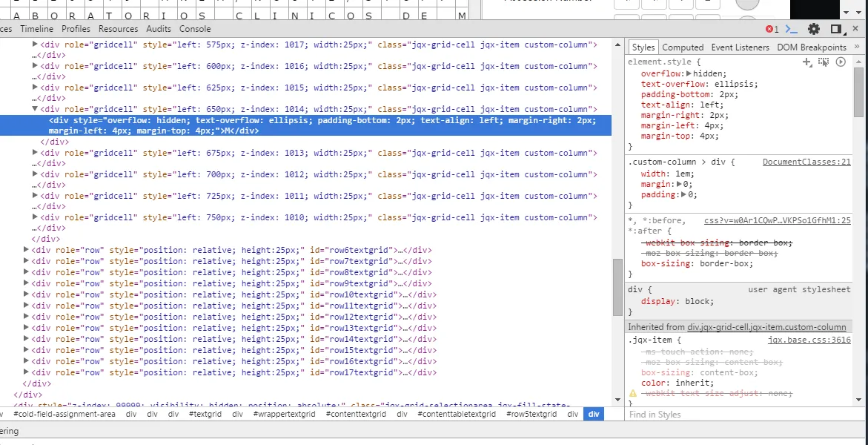Toggle the console drawer icon

[792, 29]
